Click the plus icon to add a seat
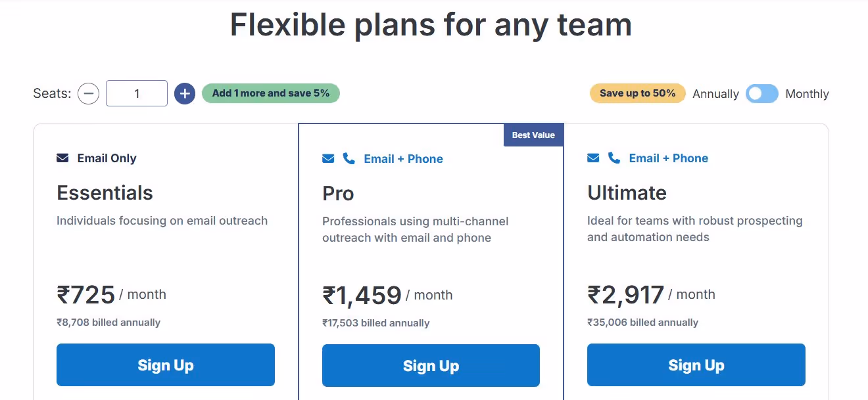 coord(185,93)
